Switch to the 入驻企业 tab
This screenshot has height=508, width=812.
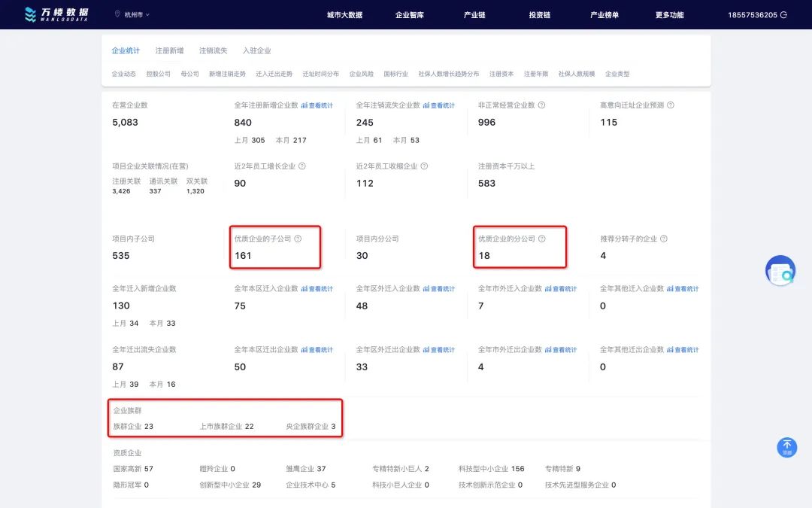256,50
